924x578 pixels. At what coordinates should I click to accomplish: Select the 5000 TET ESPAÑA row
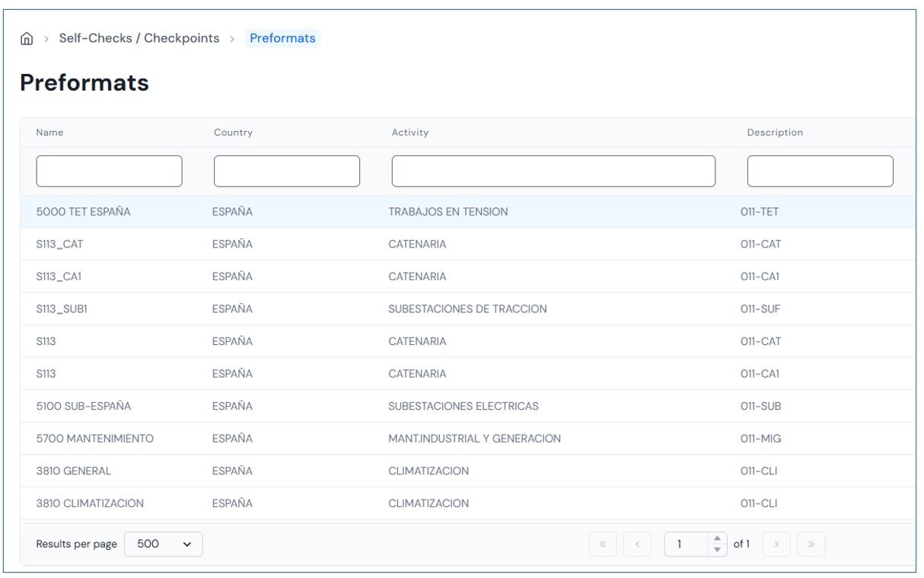(x=84, y=212)
